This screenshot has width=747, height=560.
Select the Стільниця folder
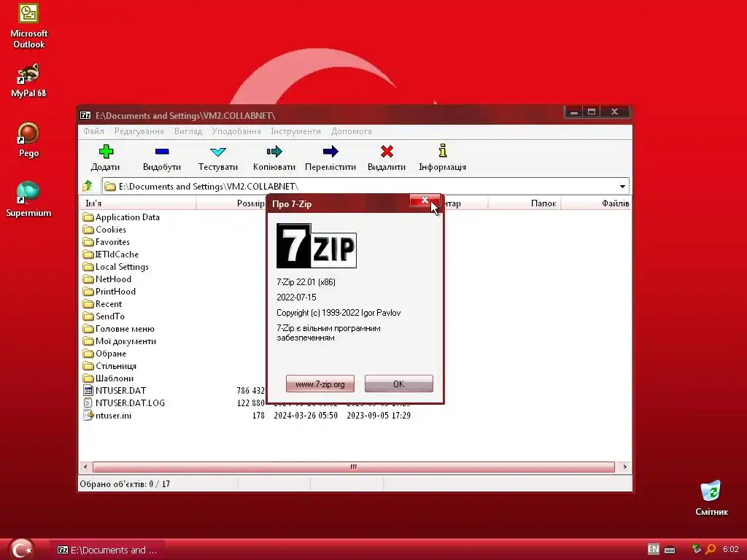pos(109,366)
